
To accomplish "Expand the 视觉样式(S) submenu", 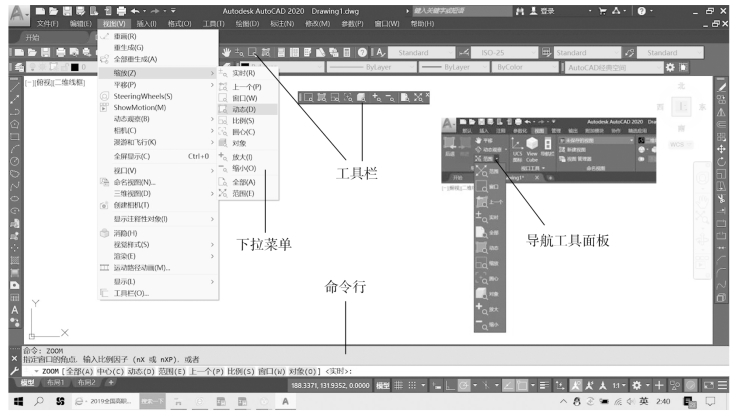I will click(x=159, y=244).
